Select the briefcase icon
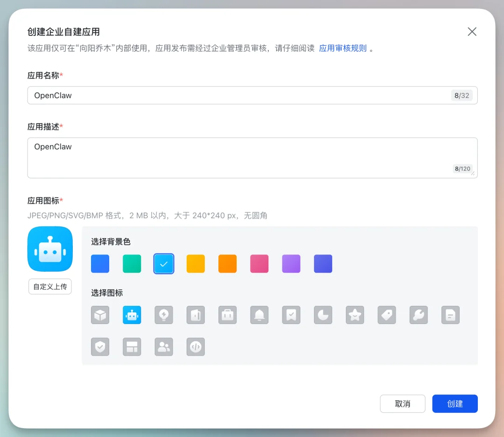This screenshot has width=504, height=437. 227,315
